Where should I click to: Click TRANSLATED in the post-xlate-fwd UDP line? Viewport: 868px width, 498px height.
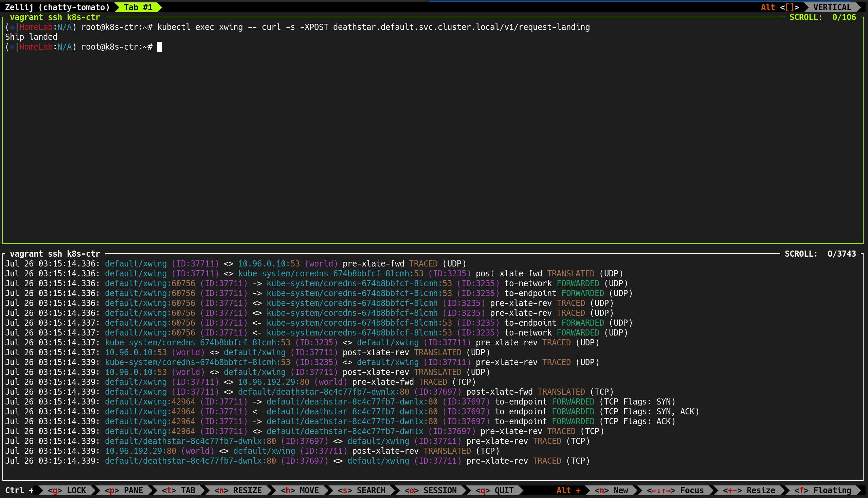[571, 274]
